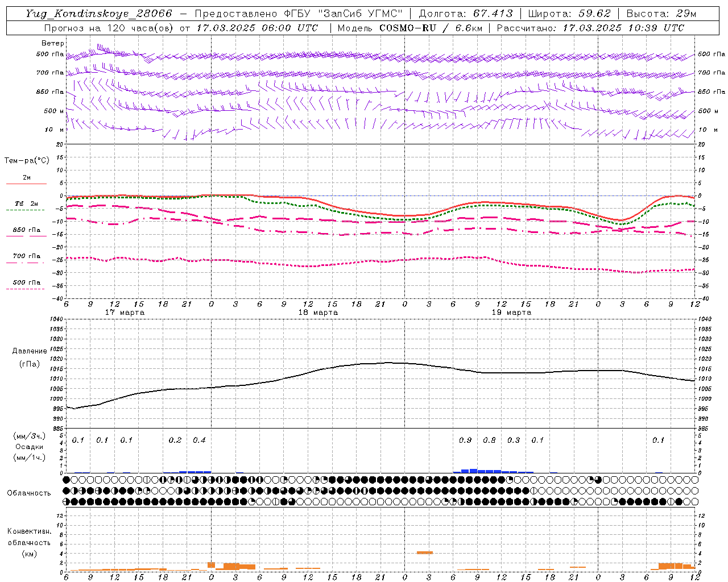The image size is (728, 582).
Task: Click the orange convective bar at 4 km
Action: click(x=425, y=552)
